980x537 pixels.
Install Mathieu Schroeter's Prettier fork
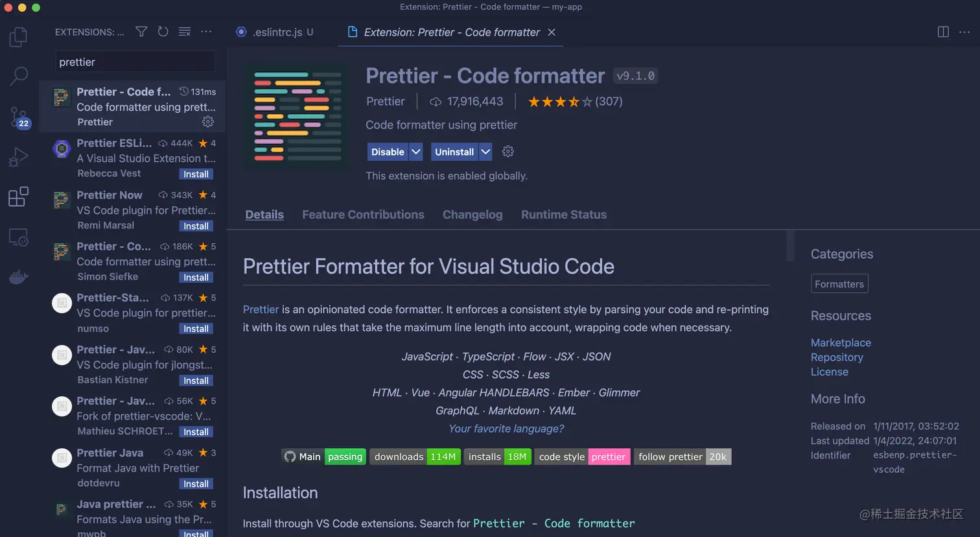196,431
